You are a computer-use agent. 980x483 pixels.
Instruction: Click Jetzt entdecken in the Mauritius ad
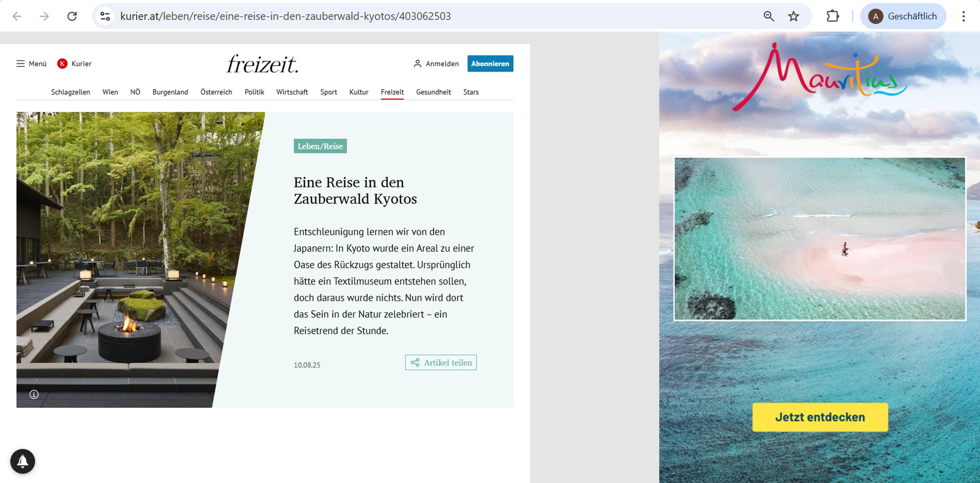click(x=819, y=417)
